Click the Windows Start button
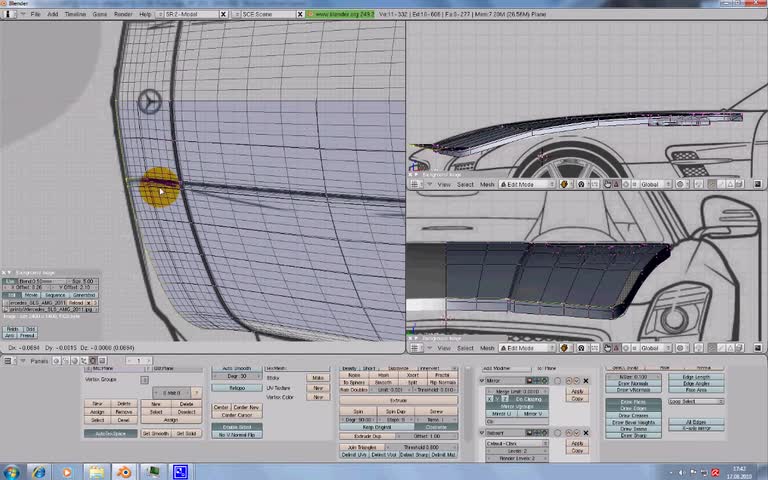This screenshot has width=768, height=480. tap(11, 472)
